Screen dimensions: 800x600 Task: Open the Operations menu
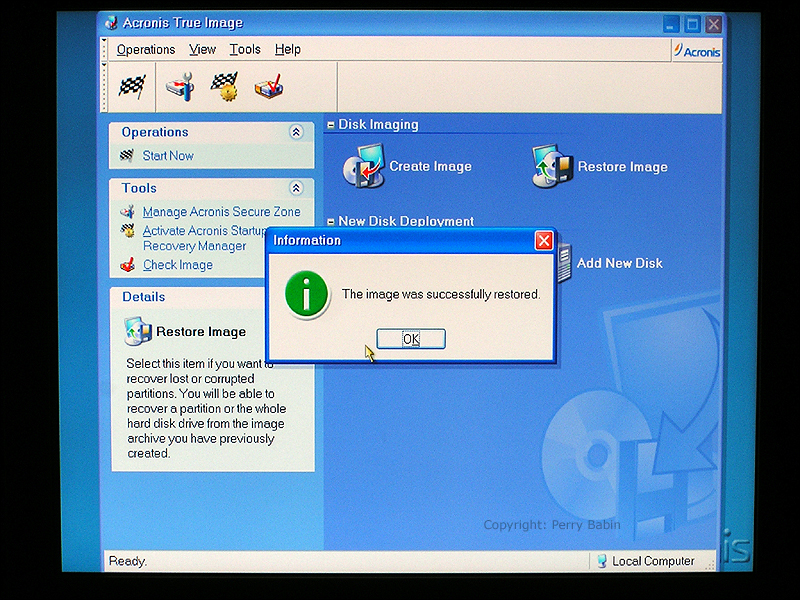point(146,49)
